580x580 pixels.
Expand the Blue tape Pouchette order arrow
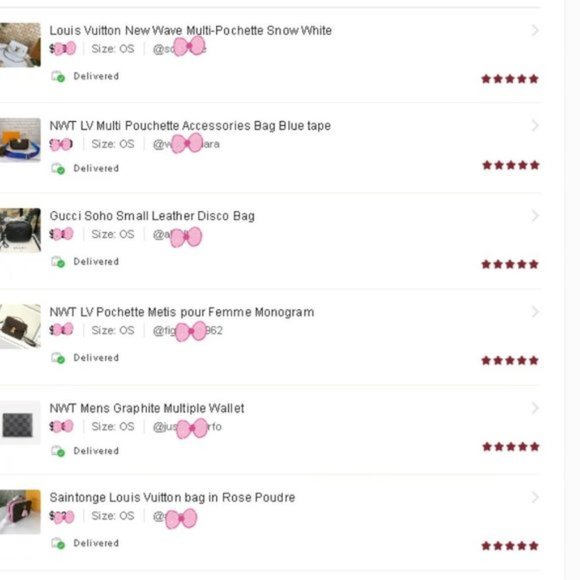[x=535, y=126]
